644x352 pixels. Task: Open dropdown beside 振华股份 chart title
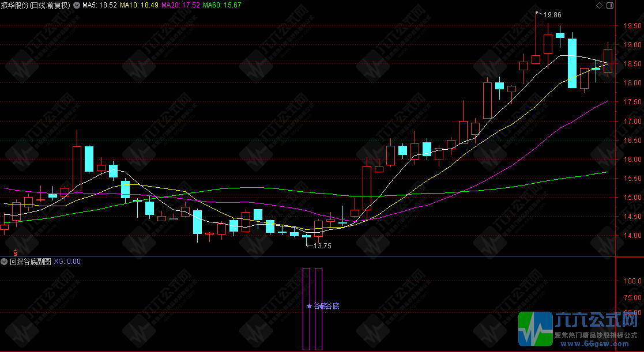[77, 5]
